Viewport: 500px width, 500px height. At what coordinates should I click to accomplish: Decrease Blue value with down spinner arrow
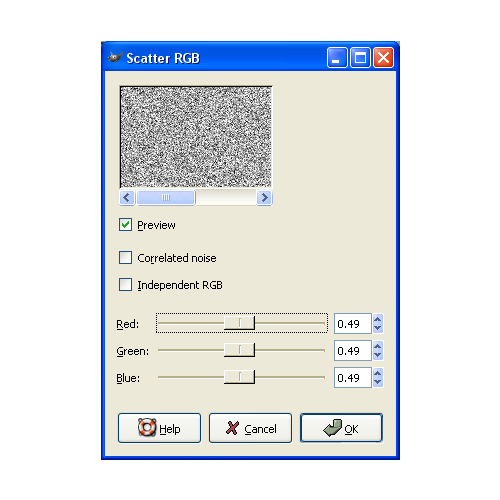pyautogui.click(x=378, y=382)
